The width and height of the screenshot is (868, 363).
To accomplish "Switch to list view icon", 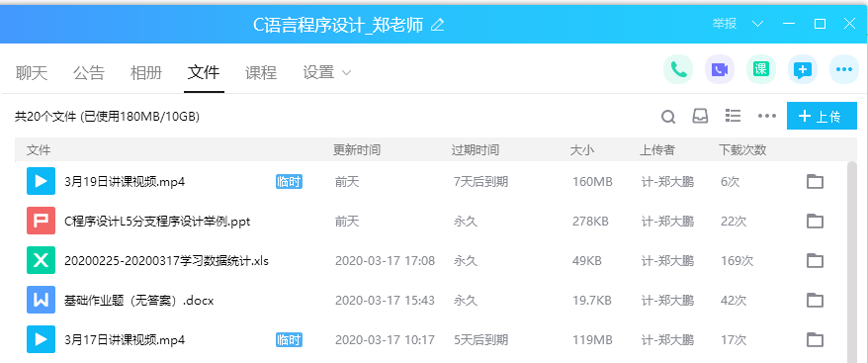I will [x=733, y=116].
